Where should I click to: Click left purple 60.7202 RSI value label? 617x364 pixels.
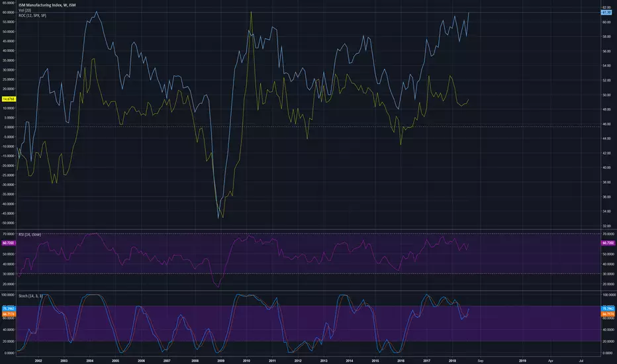coord(8,243)
